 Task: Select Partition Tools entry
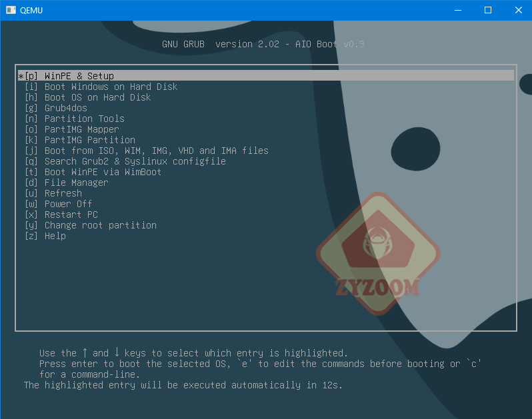click(75, 119)
